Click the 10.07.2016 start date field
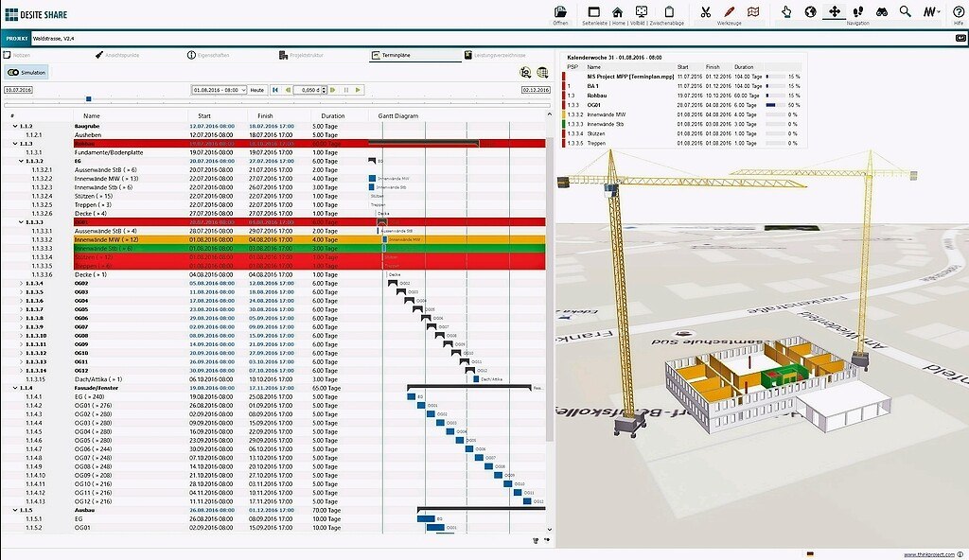The width and height of the screenshot is (969, 560). (18, 90)
